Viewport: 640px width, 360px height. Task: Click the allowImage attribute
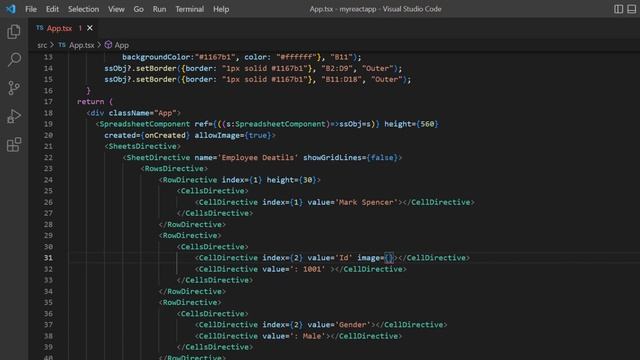[217, 135]
